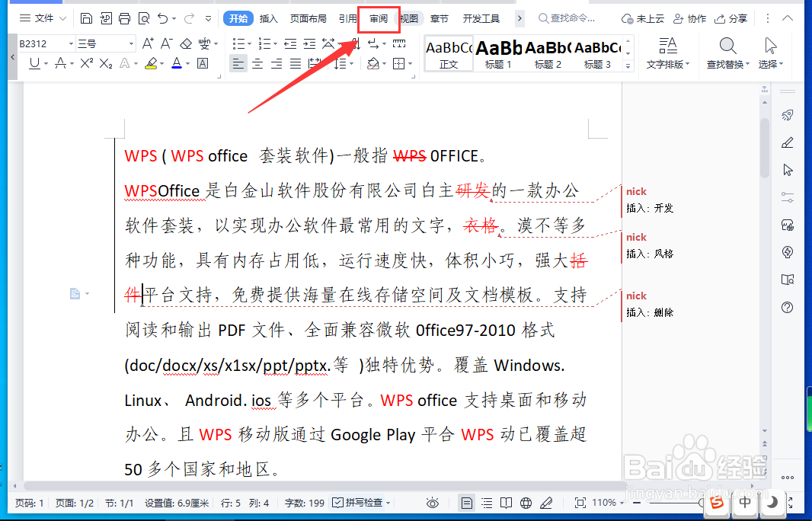Click the 文字排版 button
Screen dimensions: 812x521
pyautogui.click(x=668, y=53)
